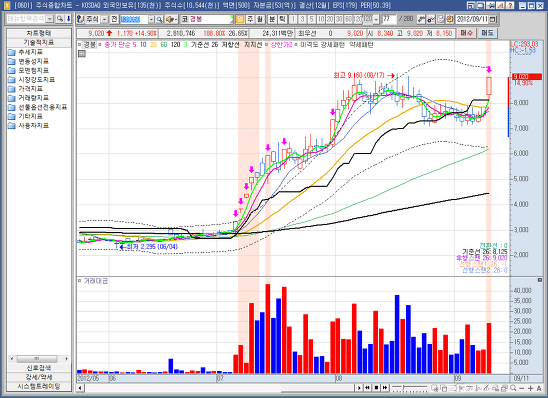Click the play button beside the chart scrollbar

pos(359,388)
